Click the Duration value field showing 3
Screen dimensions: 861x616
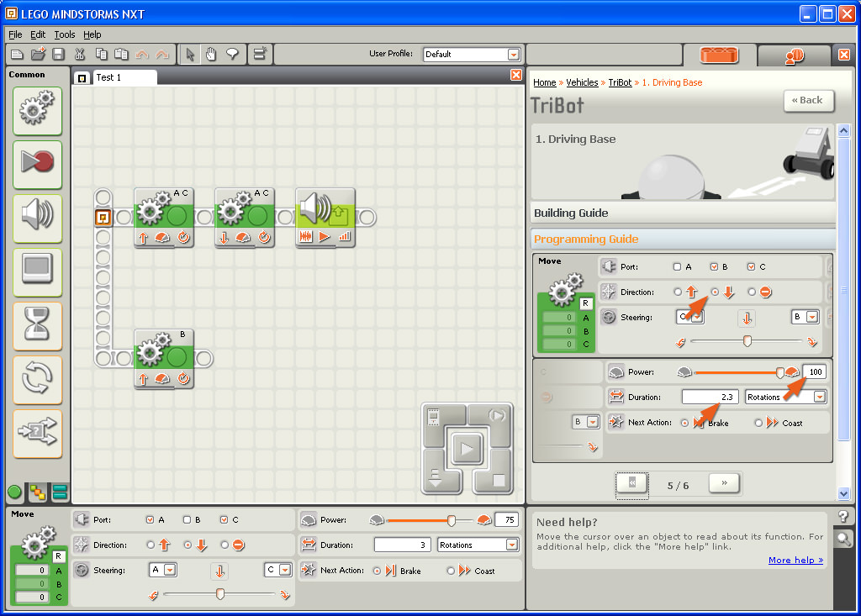pyautogui.click(x=402, y=545)
